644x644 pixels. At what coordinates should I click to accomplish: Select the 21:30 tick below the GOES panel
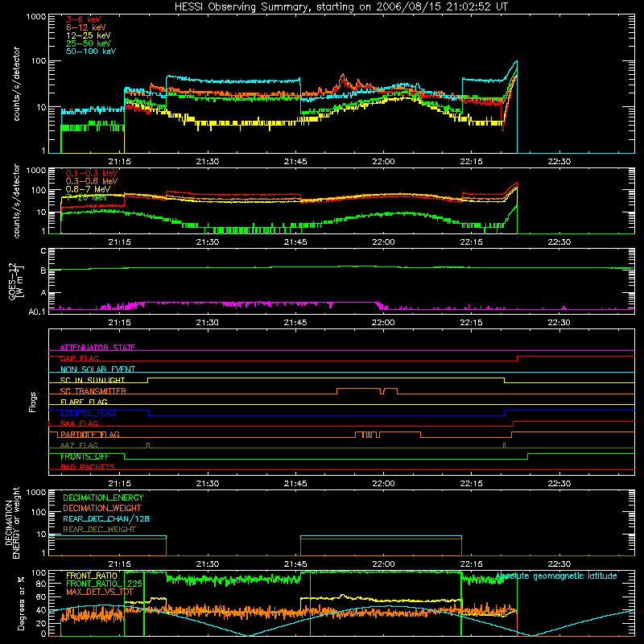(x=208, y=323)
